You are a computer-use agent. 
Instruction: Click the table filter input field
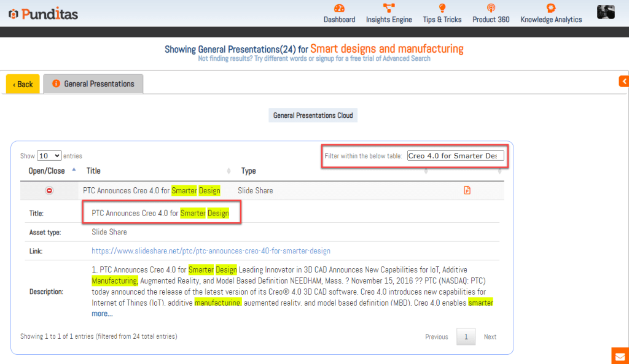(455, 156)
